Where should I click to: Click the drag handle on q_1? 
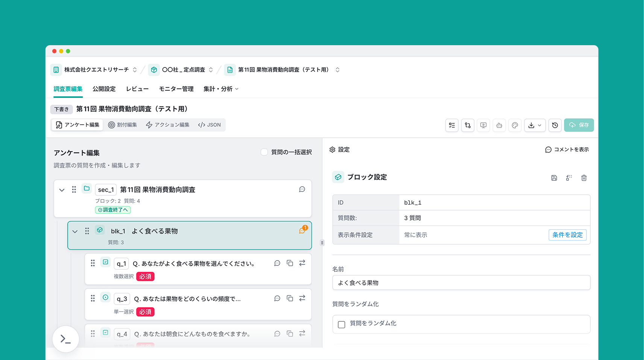click(x=93, y=263)
